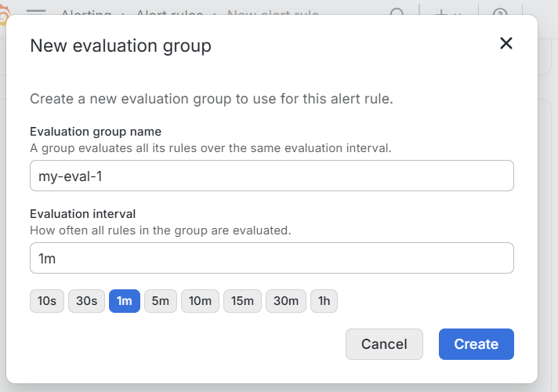The image size is (558, 392).
Task: Cancel creating the evaluation group
Action: click(x=384, y=344)
